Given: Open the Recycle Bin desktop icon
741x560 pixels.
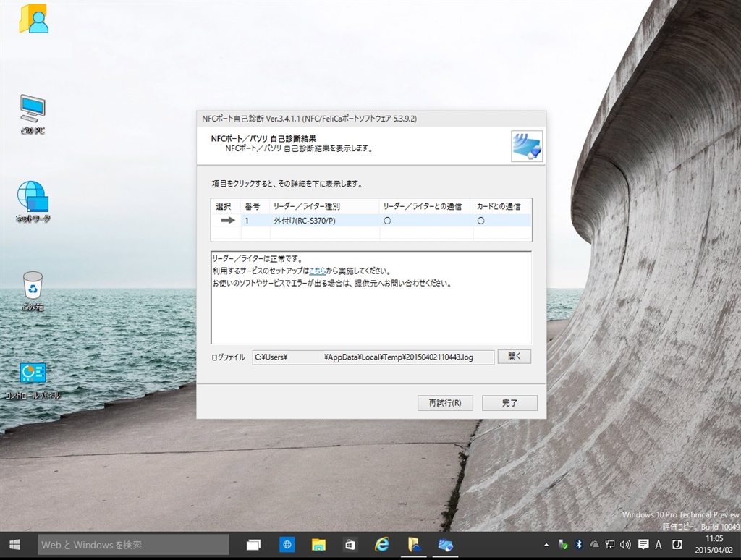Looking at the screenshot, I should click(x=33, y=286).
